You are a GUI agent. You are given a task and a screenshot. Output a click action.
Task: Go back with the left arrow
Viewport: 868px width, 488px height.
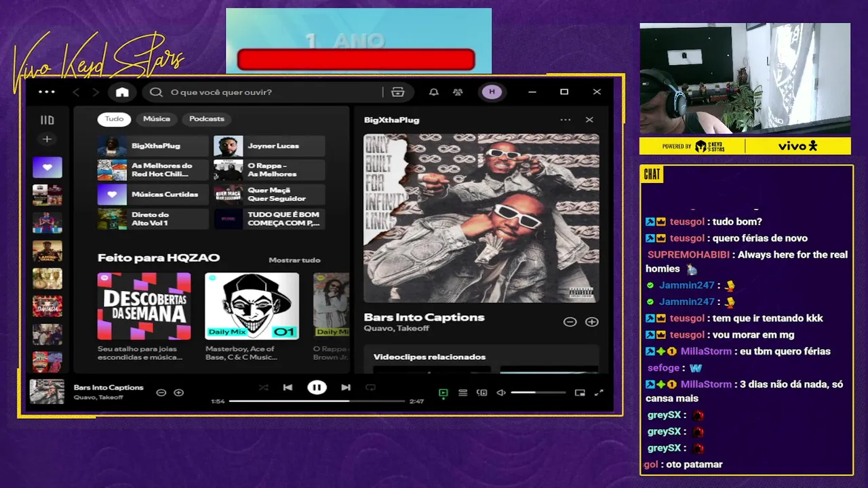(76, 92)
